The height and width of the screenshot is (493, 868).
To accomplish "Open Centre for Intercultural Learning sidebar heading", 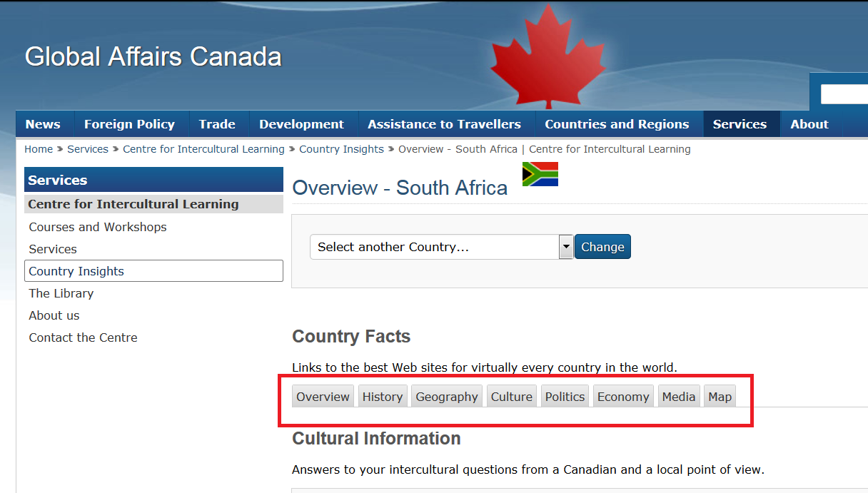I will click(x=153, y=204).
